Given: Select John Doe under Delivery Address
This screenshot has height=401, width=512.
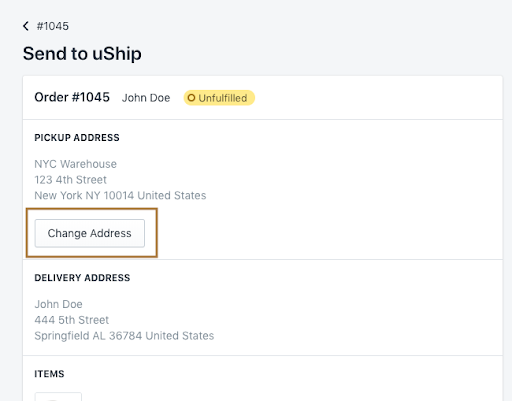Looking at the screenshot, I should pos(58,304).
